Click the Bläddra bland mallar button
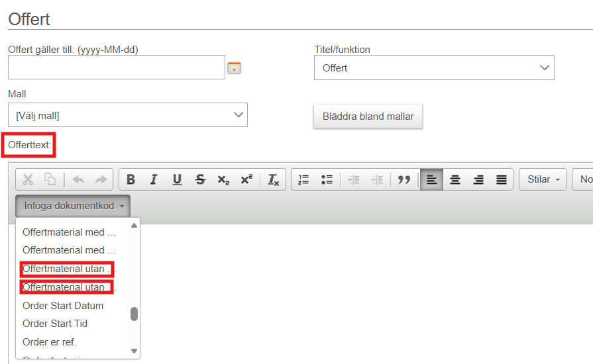 [x=368, y=116]
